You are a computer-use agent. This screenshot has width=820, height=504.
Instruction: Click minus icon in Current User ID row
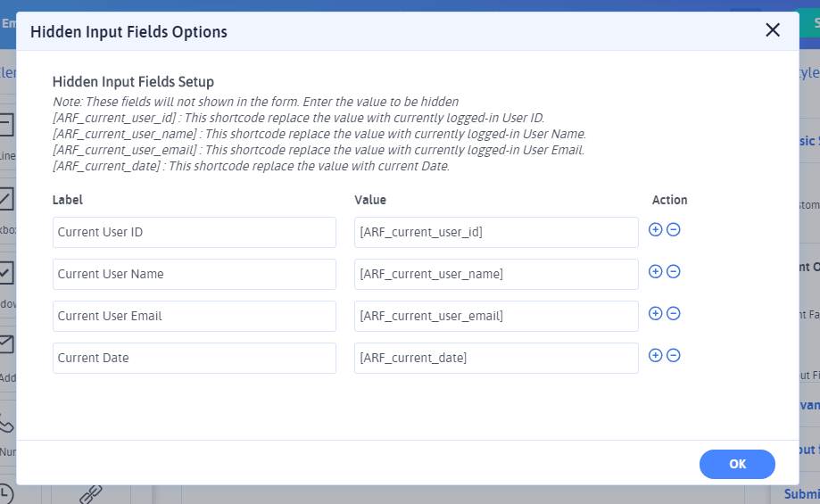point(674,229)
